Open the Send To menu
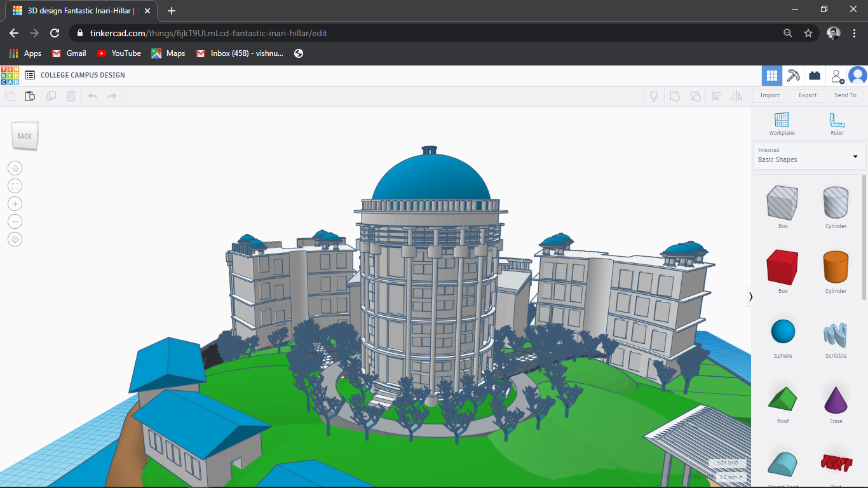The height and width of the screenshot is (488, 868). (x=845, y=95)
